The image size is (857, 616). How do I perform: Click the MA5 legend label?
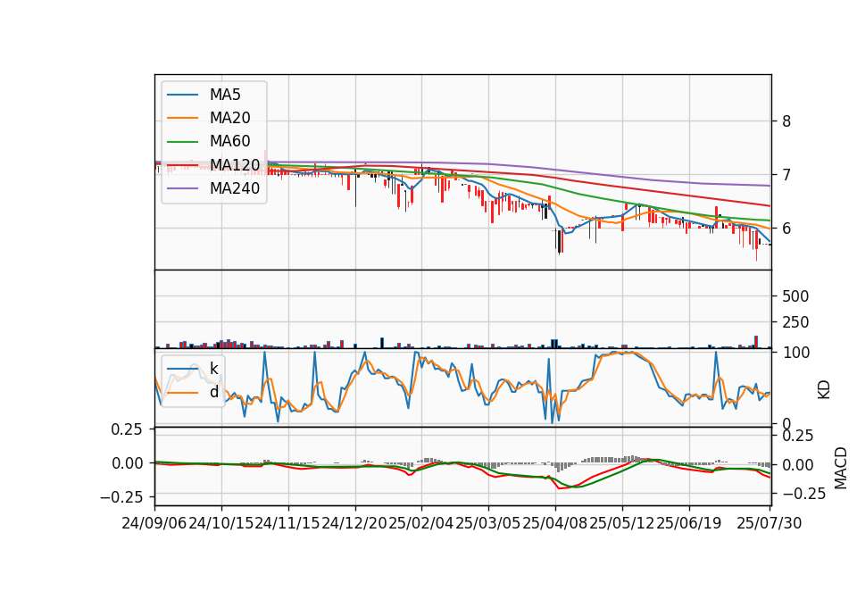(225, 95)
